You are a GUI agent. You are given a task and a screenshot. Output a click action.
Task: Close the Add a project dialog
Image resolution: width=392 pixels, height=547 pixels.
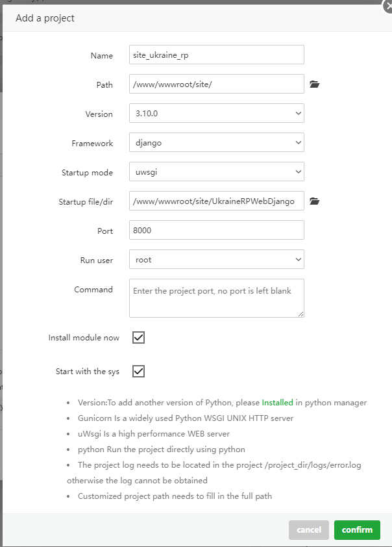click(388, 5)
